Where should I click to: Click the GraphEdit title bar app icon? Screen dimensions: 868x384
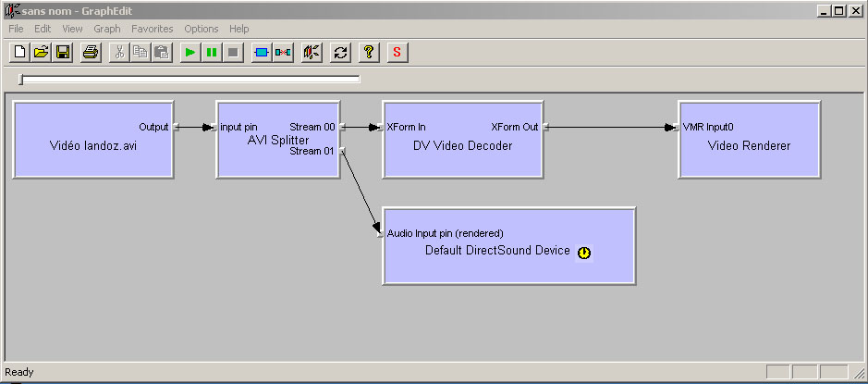pyautogui.click(x=12, y=10)
